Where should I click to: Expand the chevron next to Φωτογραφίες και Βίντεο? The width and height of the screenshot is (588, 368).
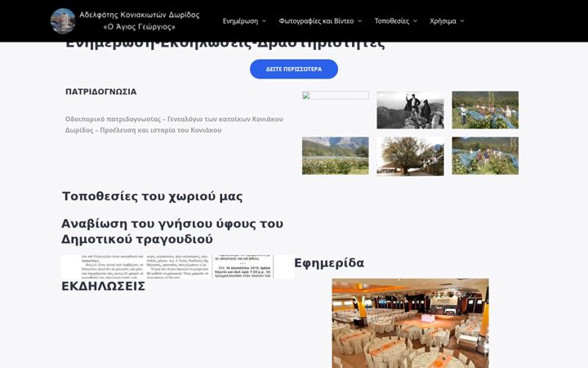359,21
